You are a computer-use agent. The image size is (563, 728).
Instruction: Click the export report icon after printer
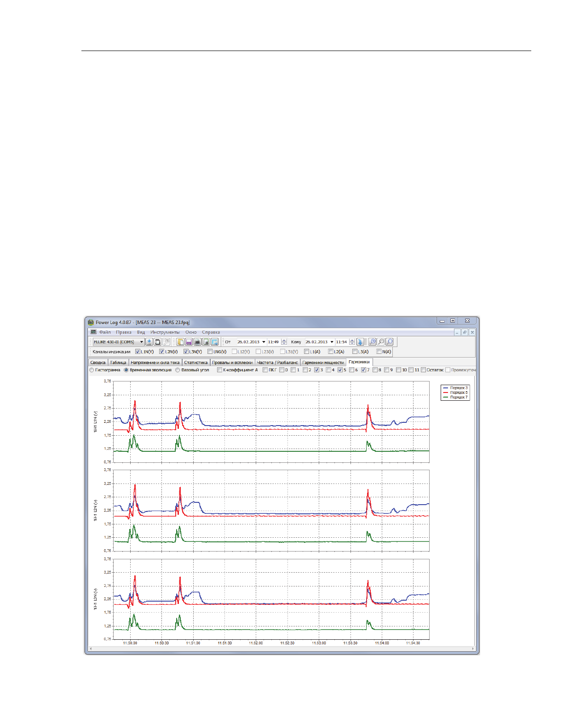(206, 342)
